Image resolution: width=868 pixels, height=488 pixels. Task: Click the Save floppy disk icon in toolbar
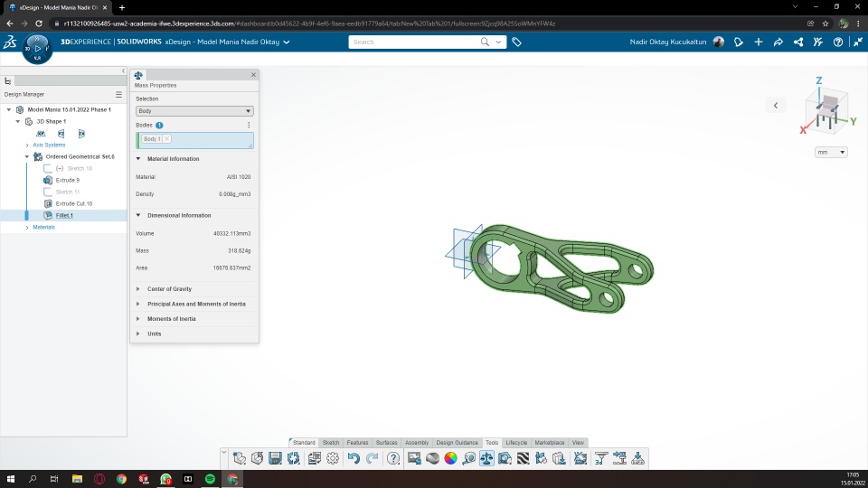point(275,458)
